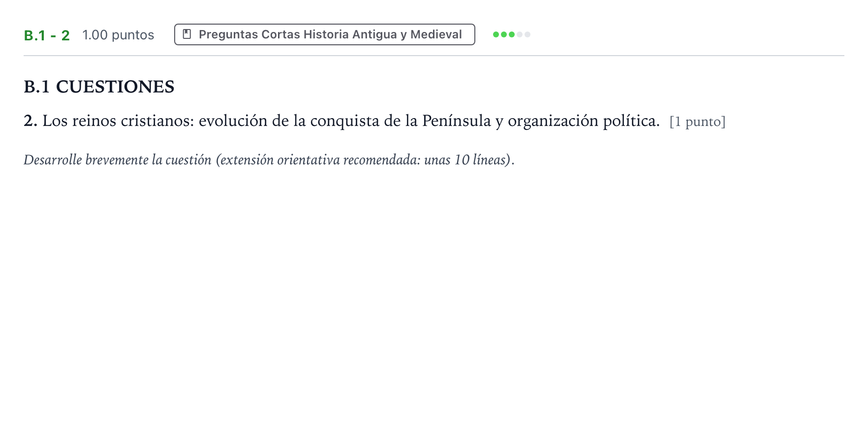
Task: Open the Preguntas Cortas Historia Antigua y Medieval tag
Action: coord(324,34)
